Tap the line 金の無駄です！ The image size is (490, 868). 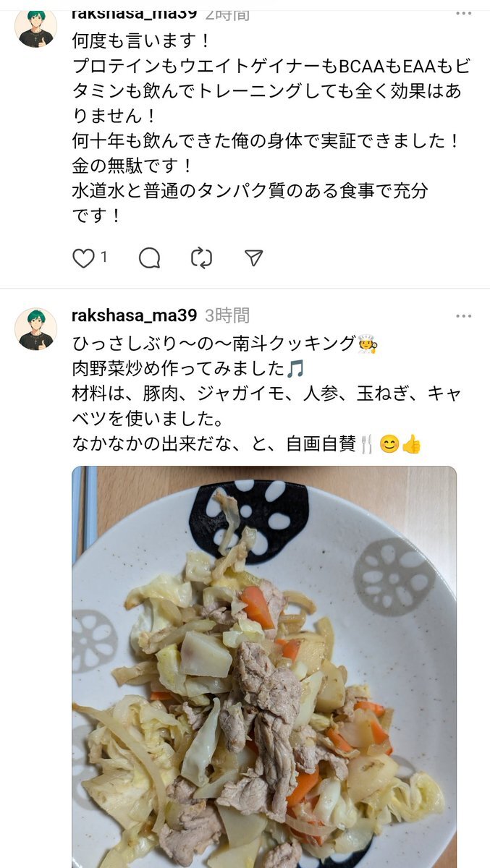click(x=133, y=166)
